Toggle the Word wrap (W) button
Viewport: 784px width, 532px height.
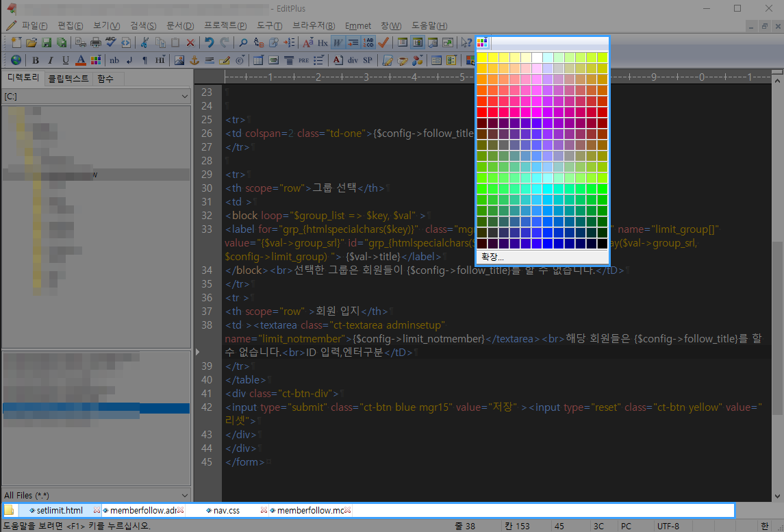tap(338, 42)
